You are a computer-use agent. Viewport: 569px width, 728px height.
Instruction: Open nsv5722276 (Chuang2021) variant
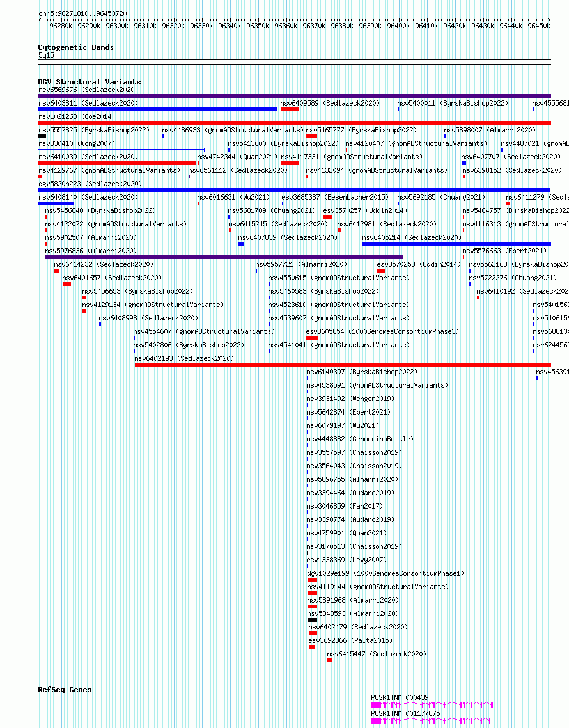coord(513,278)
